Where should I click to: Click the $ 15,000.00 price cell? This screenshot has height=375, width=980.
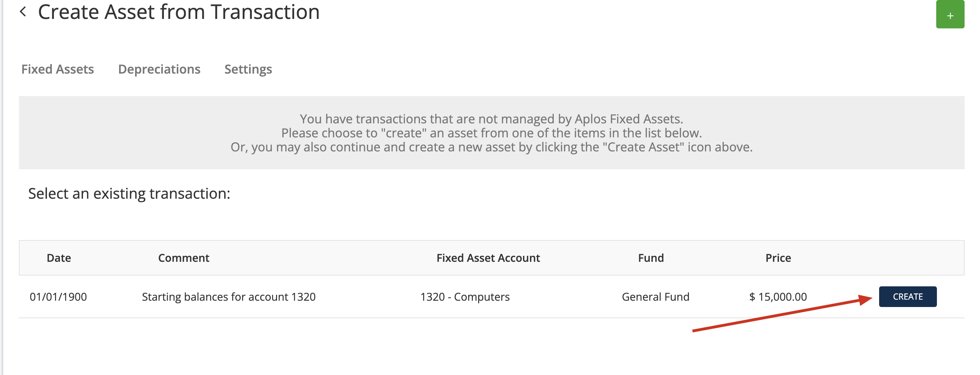point(778,297)
